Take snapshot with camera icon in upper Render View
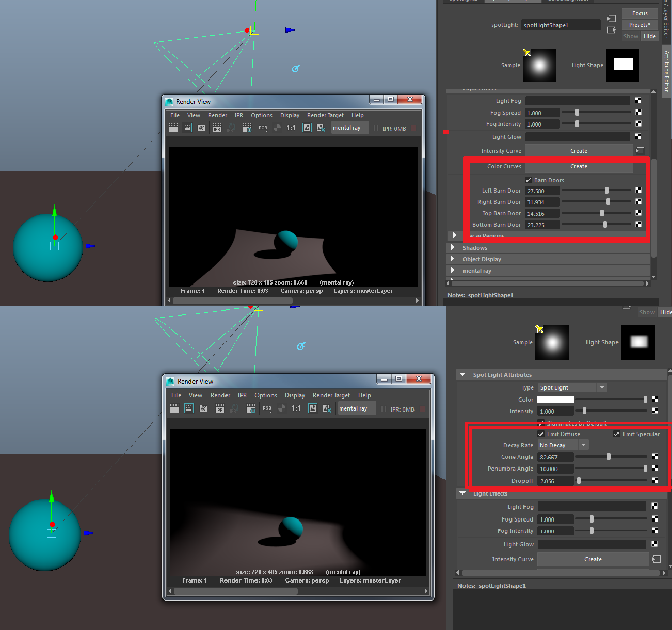Viewport: 672px width, 630px height. (x=201, y=128)
